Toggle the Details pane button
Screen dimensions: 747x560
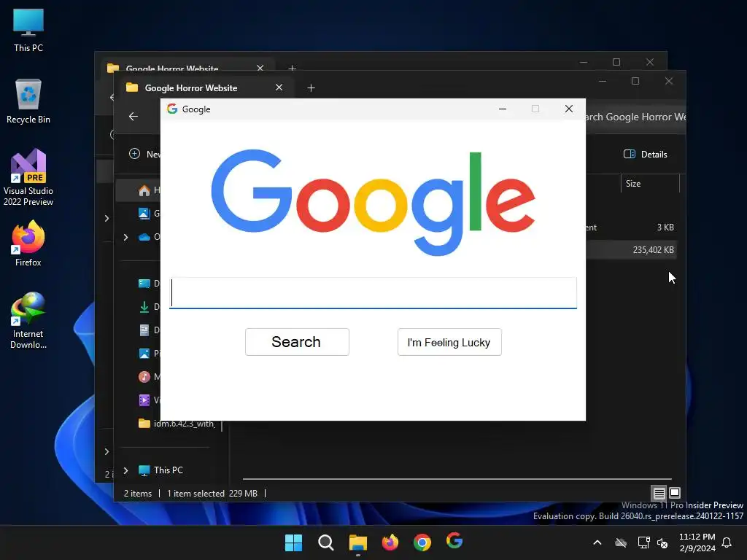coord(646,154)
